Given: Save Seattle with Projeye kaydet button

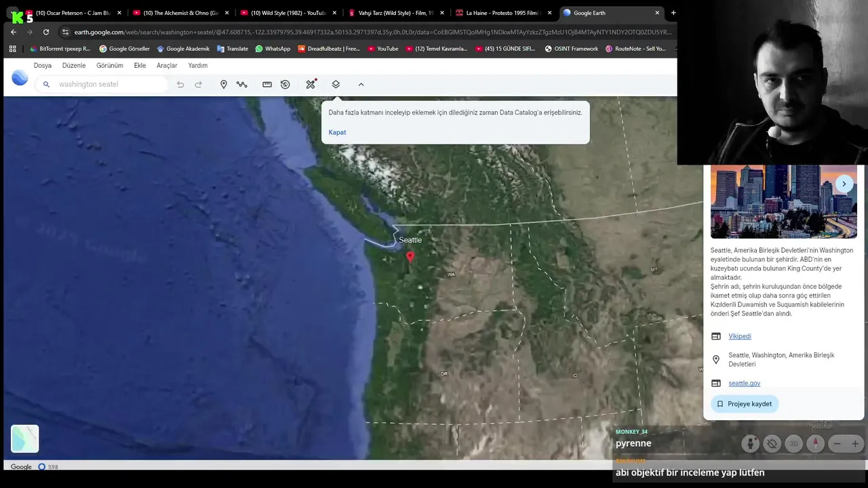Looking at the screenshot, I should 745,404.
